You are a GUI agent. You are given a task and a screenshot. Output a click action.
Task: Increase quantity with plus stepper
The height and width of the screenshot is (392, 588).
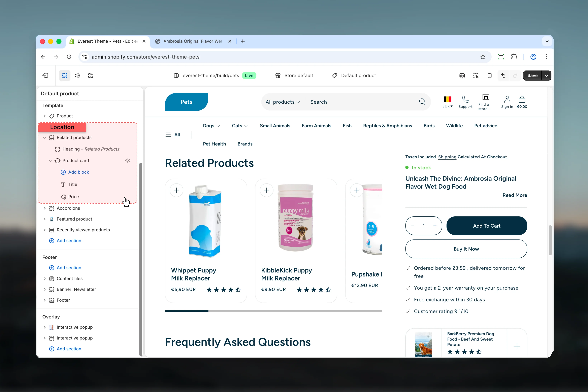coord(435,226)
